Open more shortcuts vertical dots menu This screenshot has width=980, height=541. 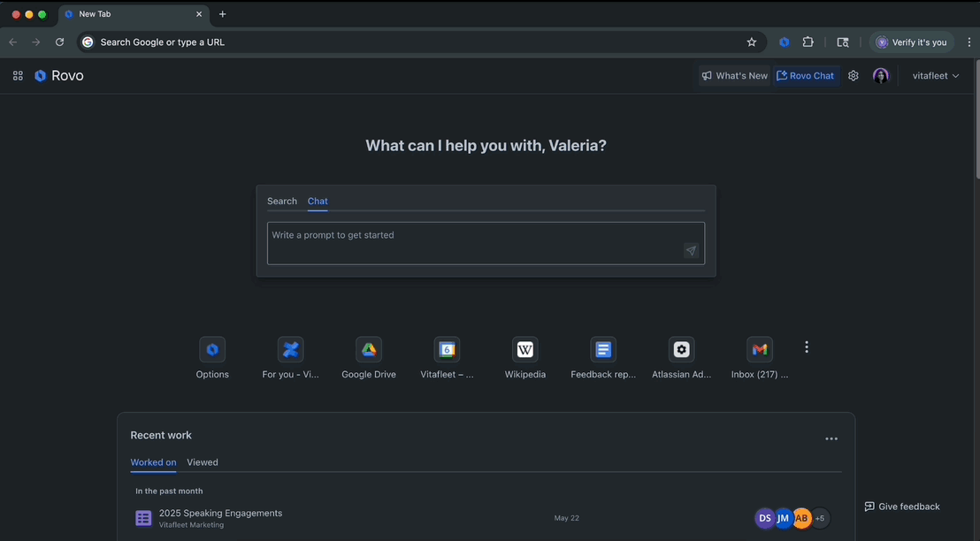pos(807,347)
